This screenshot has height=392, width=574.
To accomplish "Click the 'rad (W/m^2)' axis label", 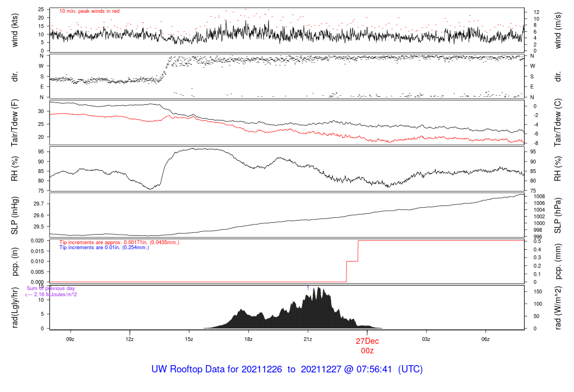I will [x=558, y=307].
